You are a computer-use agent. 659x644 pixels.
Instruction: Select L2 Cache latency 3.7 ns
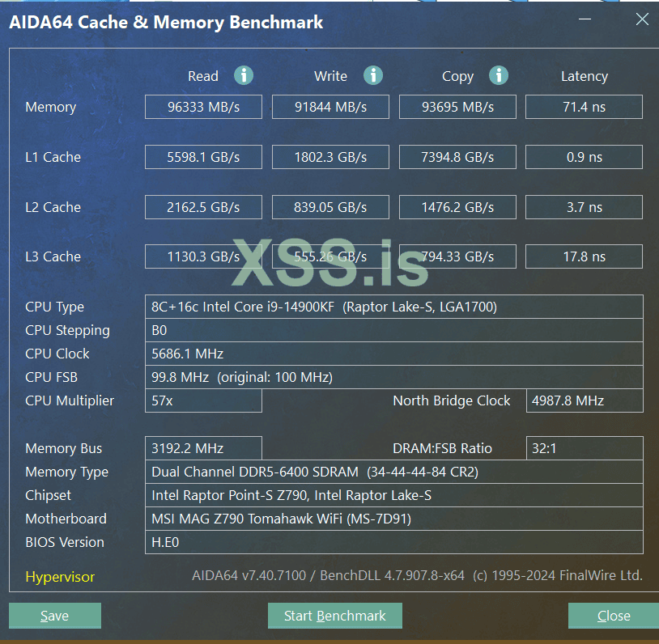[585, 207]
